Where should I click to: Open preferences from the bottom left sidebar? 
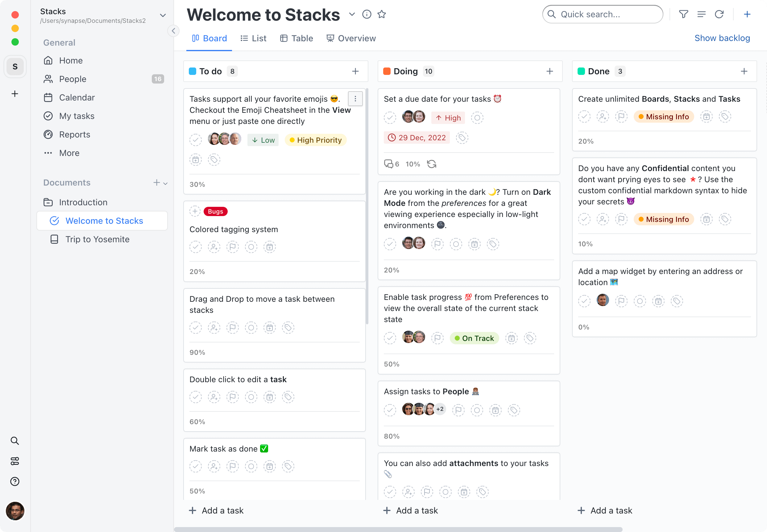pyautogui.click(x=15, y=461)
